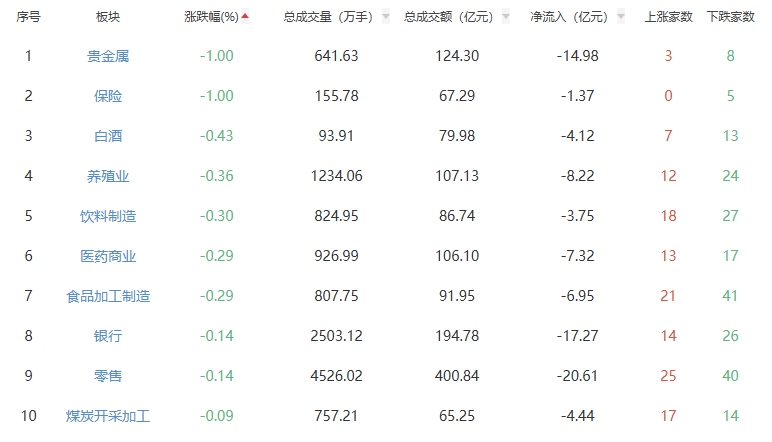Open the 保险 sector link
This screenshot has width=772, height=442.
tap(108, 96)
